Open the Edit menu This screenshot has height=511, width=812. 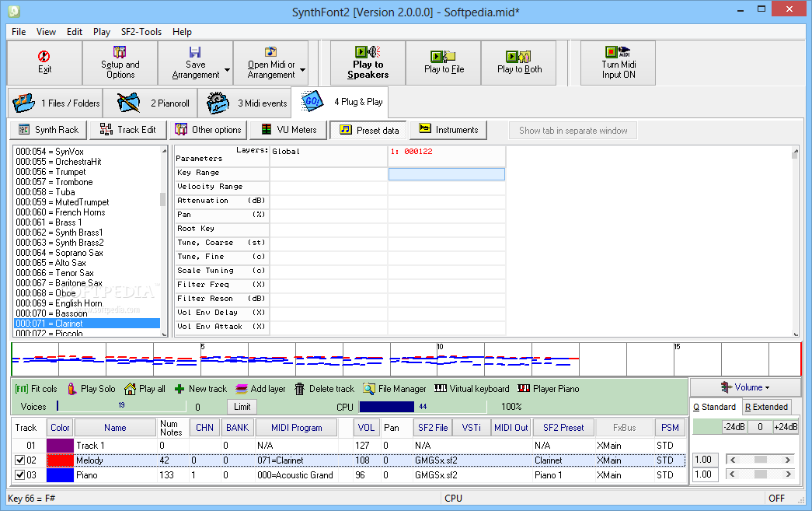tap(75, 32)
